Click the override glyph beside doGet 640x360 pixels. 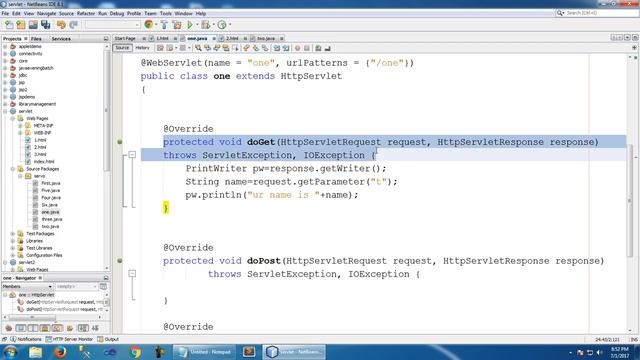click(x=120, y=142)
